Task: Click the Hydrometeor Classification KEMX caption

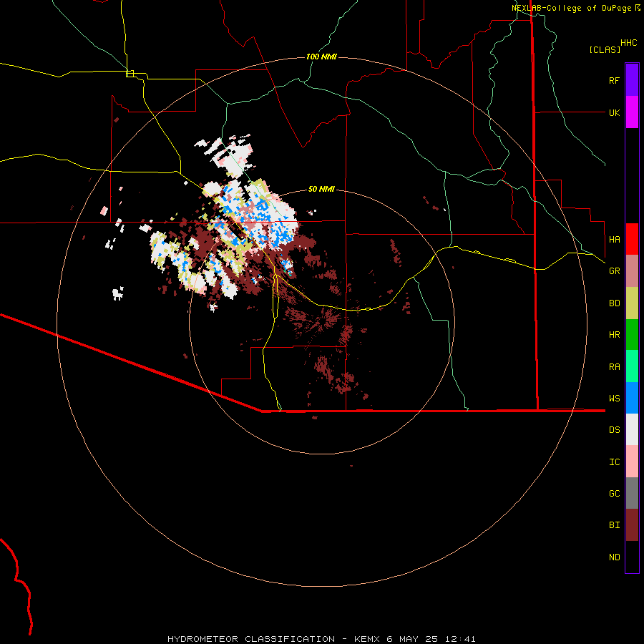Action: [321, 639]
